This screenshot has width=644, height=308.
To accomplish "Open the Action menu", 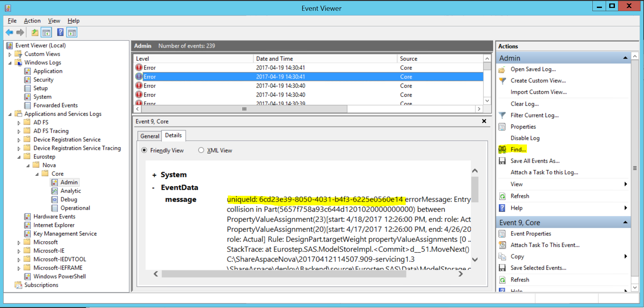I will pos(32,21).
